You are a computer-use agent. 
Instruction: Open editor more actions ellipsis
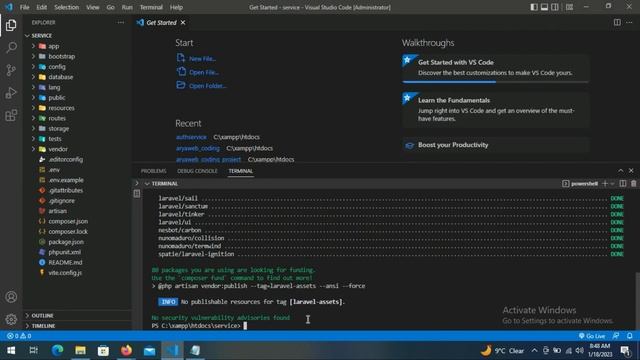(629, 22)
